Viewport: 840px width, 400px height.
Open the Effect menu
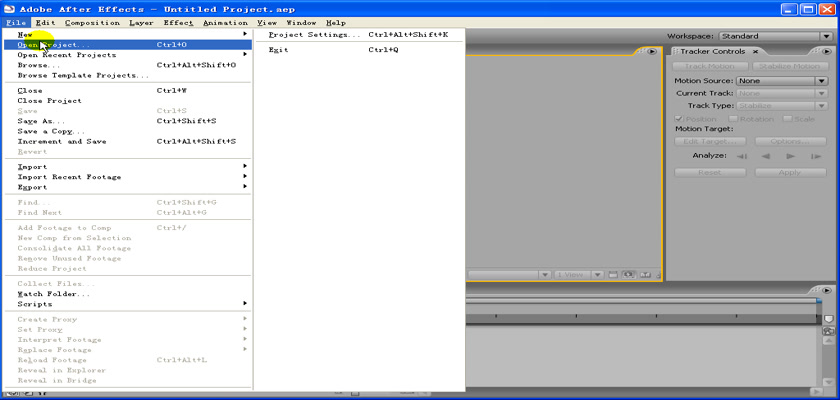tap(178, 23)
